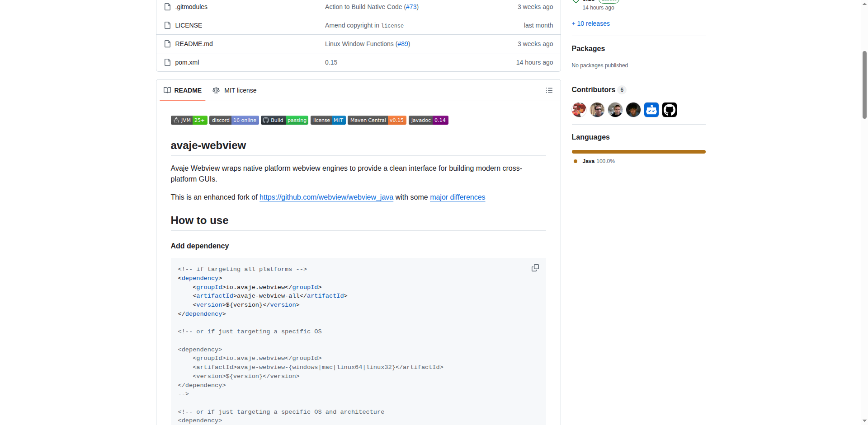This screenshot has width=868, height=425.
Task: Click the JVM 25+ badge
Action: [189, 120]
